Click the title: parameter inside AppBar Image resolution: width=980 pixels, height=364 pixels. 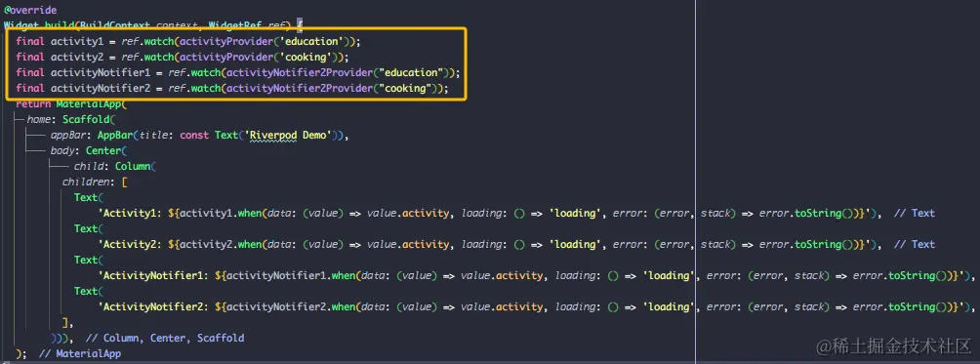point(156,135)
